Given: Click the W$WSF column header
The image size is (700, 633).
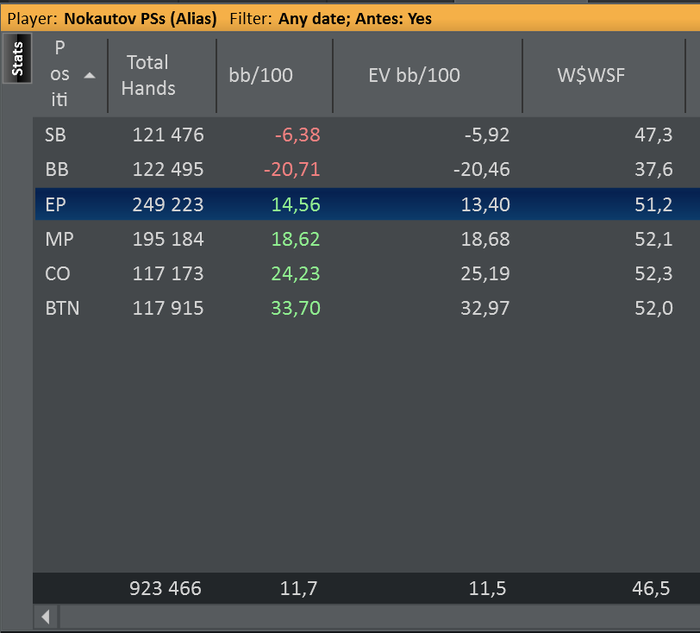Looking at the screenshot, I should click(x=591, y=75).
